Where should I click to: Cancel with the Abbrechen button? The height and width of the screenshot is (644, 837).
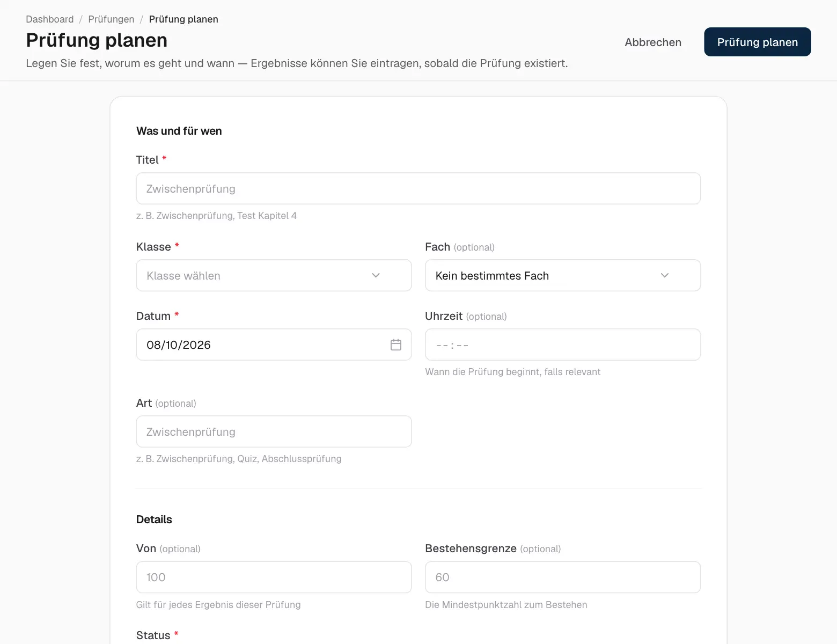(x=653, y=42)
